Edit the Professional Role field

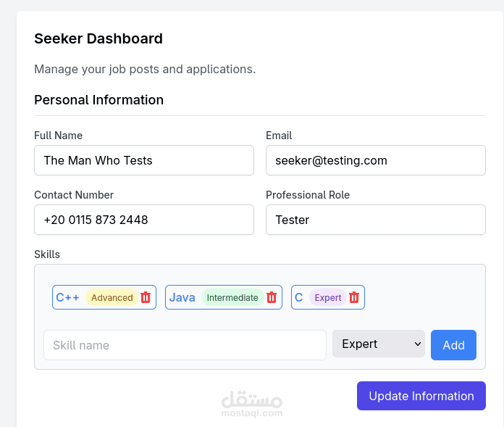[375, 220]
